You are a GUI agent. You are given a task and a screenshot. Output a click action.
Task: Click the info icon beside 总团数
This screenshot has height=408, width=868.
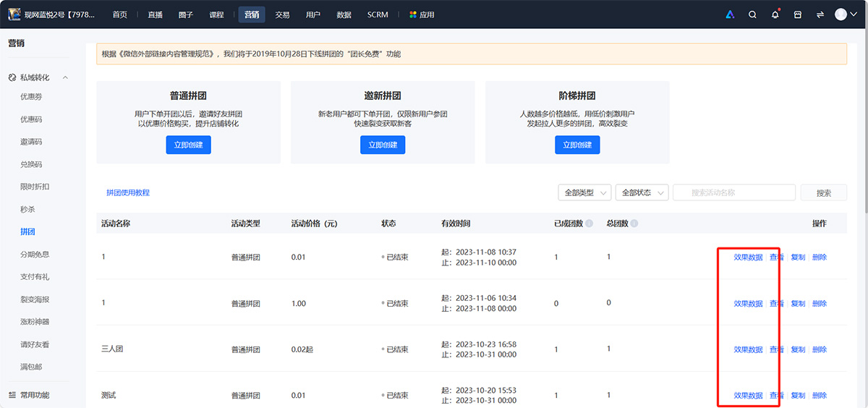634,224
